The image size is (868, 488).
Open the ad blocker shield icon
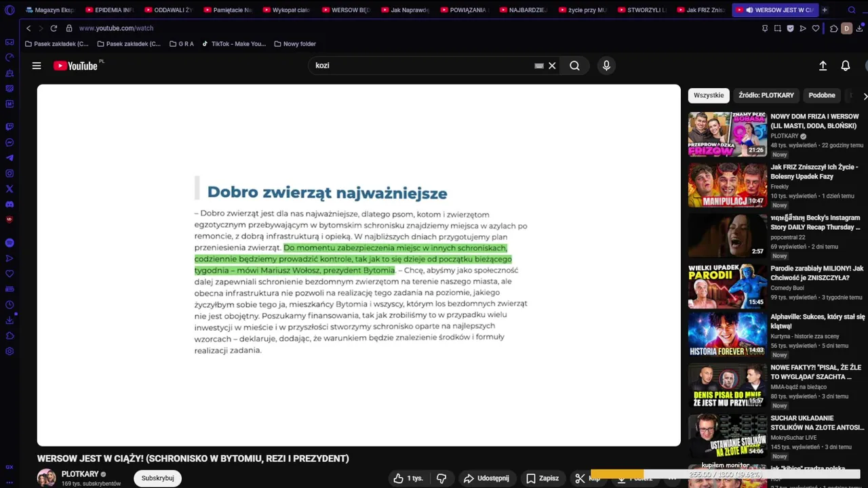click(790, 28)
